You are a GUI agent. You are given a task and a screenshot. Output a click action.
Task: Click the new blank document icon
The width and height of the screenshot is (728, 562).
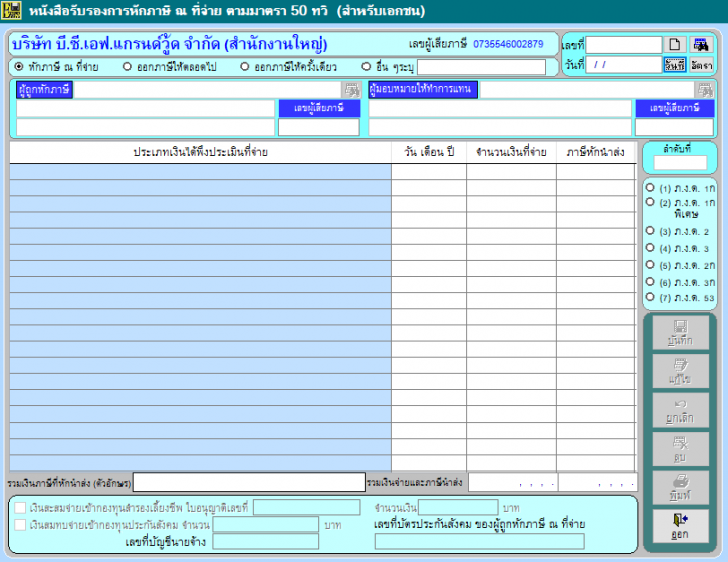point(675,45)
